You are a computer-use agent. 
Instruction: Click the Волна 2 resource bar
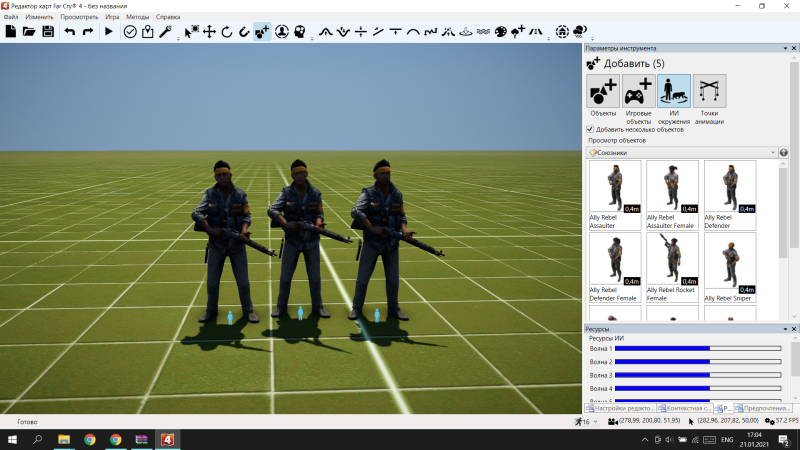[x=698, y=362]
